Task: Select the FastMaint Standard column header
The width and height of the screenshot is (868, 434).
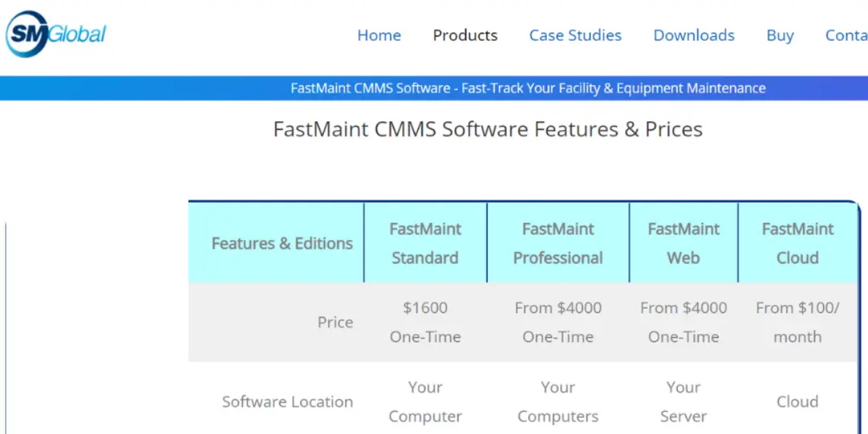Action: 425,243
